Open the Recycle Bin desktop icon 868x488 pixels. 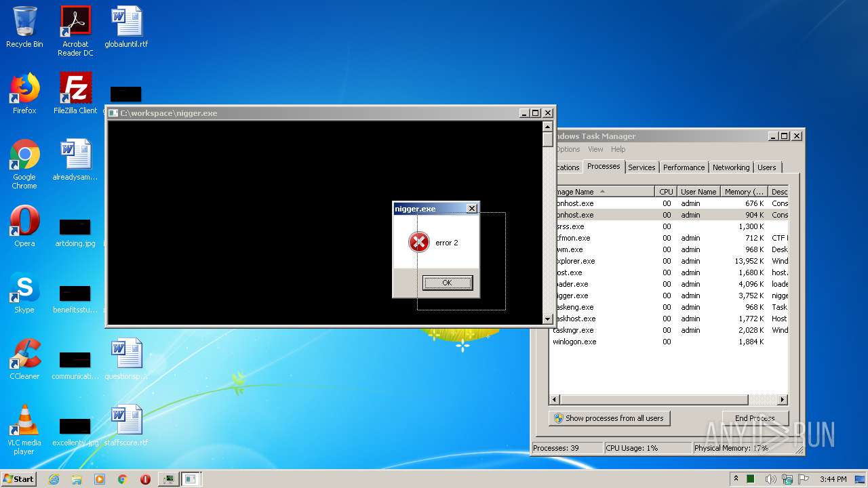click(x=24, y=27)
